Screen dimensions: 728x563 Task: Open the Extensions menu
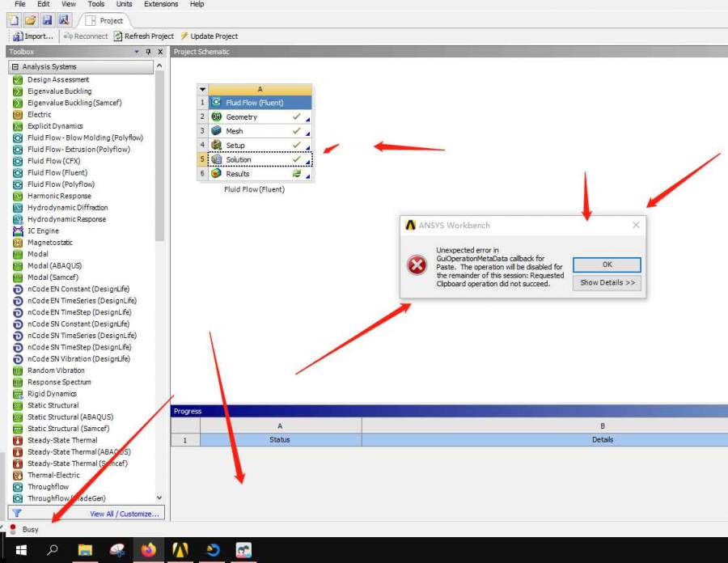click(x=161, y=4)
